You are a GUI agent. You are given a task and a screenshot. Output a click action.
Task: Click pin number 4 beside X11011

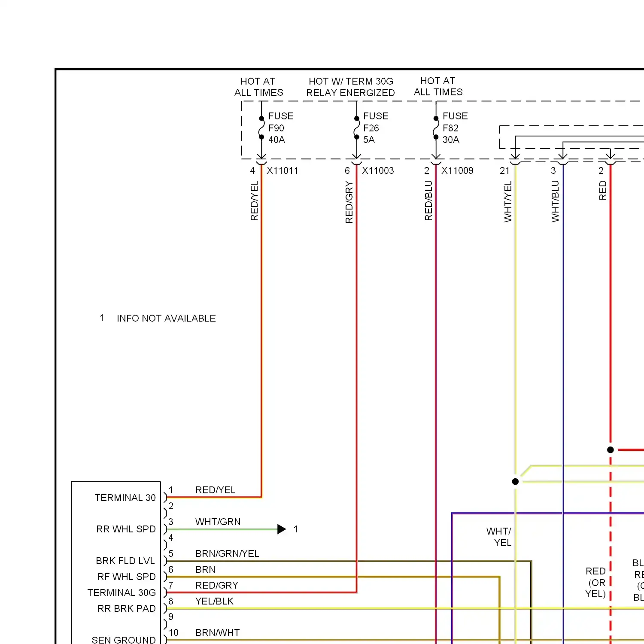point(252,170)
